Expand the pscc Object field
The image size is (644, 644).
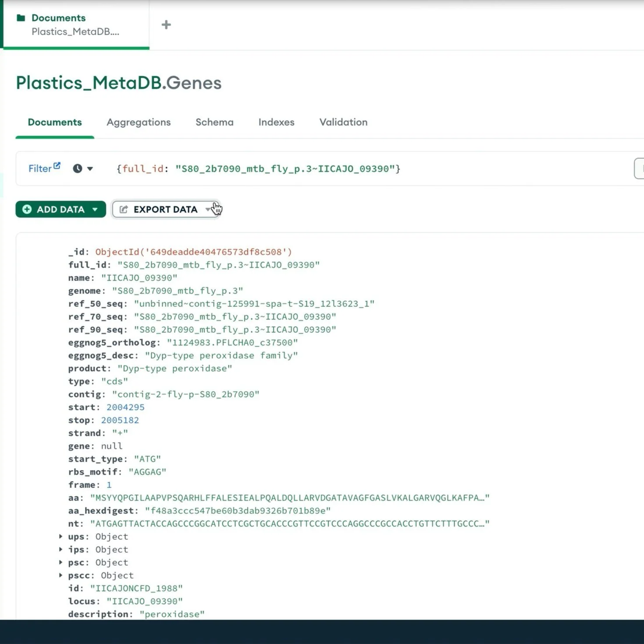[60, 575]
